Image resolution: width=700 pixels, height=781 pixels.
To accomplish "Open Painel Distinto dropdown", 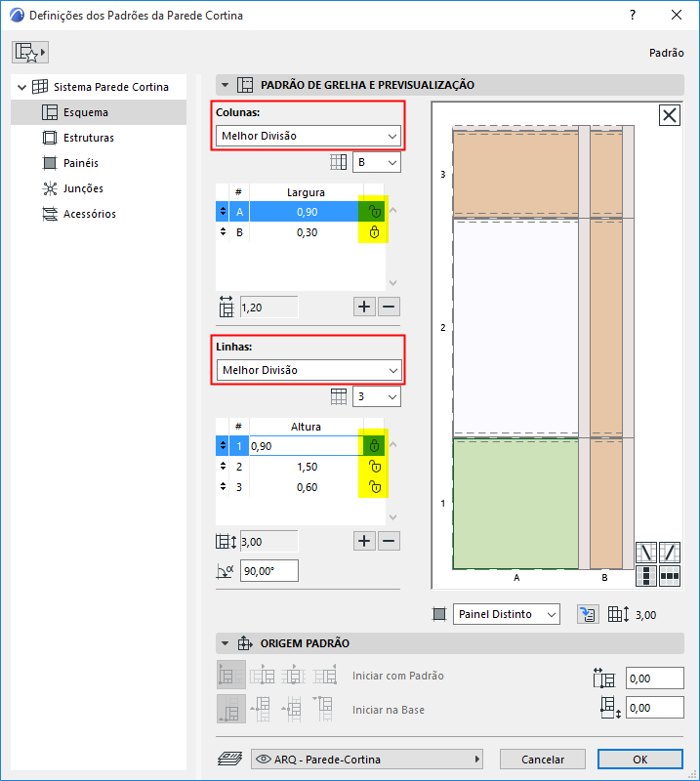I will point(506,614).
